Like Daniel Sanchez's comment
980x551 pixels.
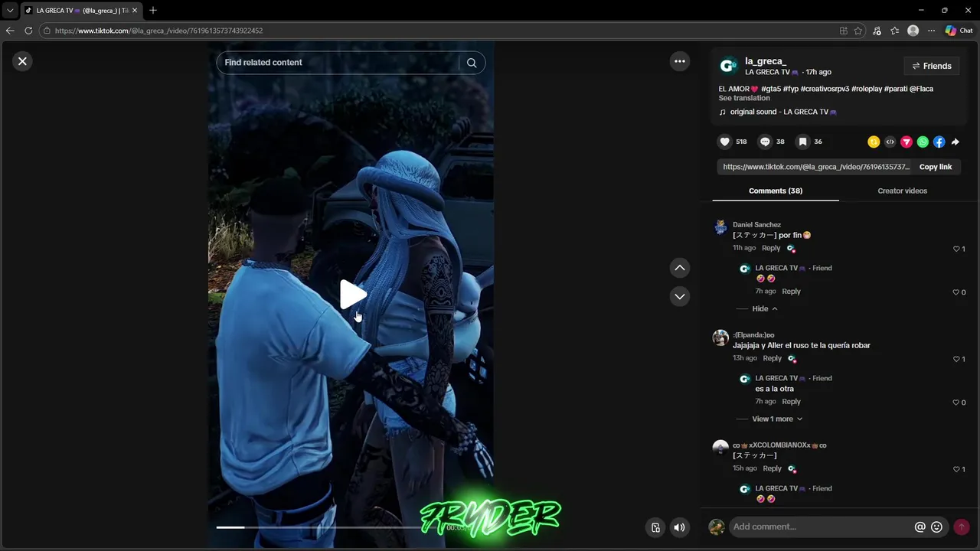point(956,249)
